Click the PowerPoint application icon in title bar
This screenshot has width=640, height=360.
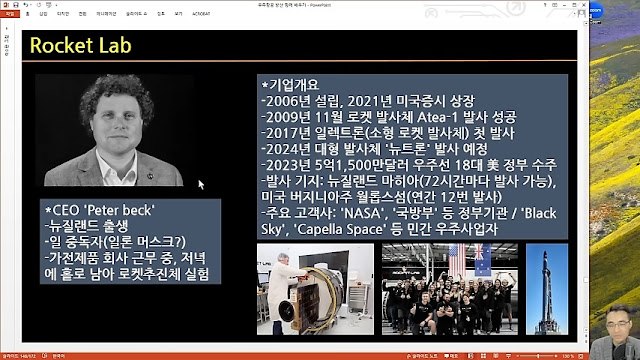(x=6, y=5)
